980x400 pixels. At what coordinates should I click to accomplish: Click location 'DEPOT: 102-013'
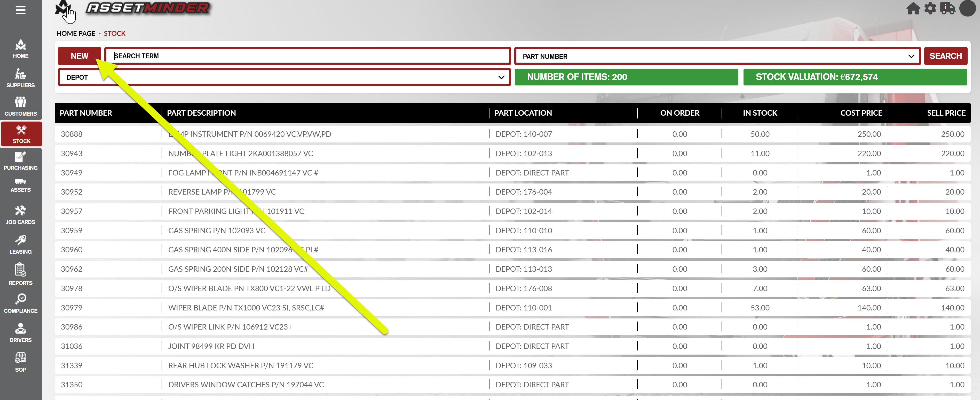pos(524,153)
